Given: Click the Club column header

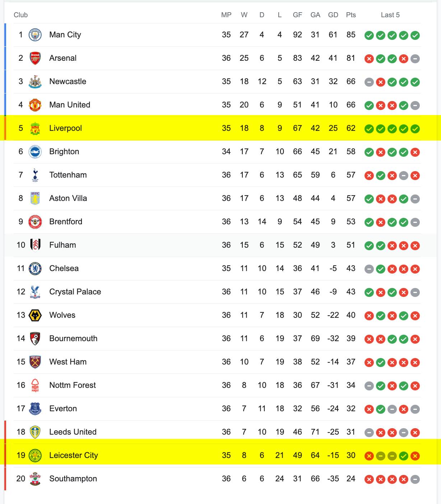Looking at the screenshot, I should pyautogui.click(x=20, y=15).
